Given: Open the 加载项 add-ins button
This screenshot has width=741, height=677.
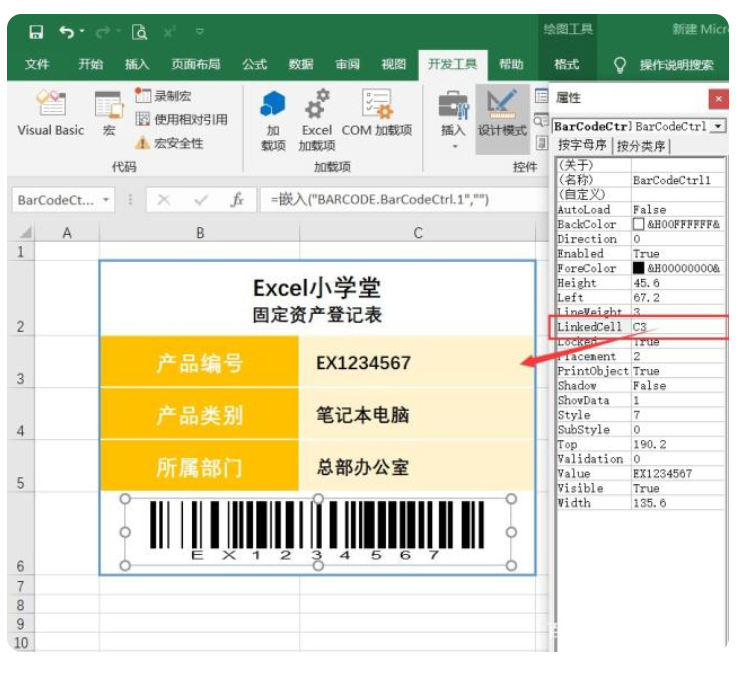Looking at the screenshot, I should coord(273,120).
